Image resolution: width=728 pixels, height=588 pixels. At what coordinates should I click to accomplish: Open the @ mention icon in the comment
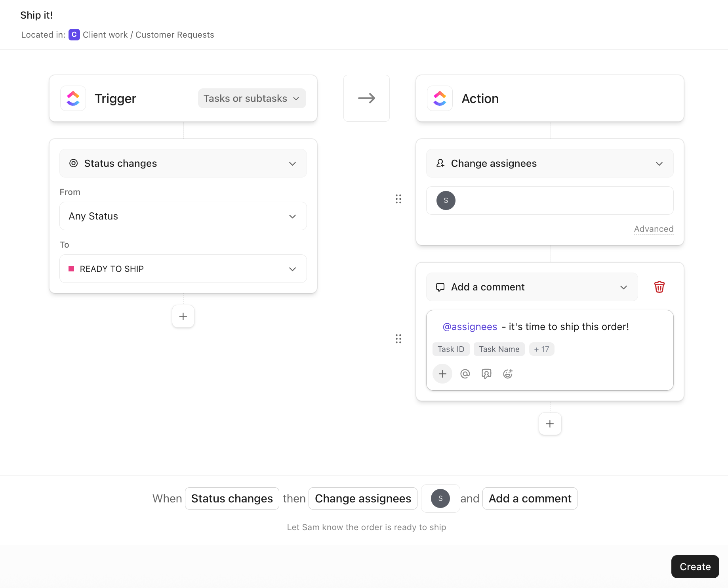coord(465,373)
